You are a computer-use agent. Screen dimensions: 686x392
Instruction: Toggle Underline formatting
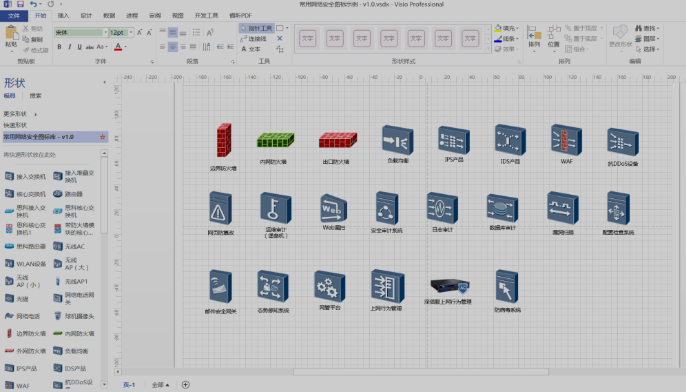tap(79, 47)
